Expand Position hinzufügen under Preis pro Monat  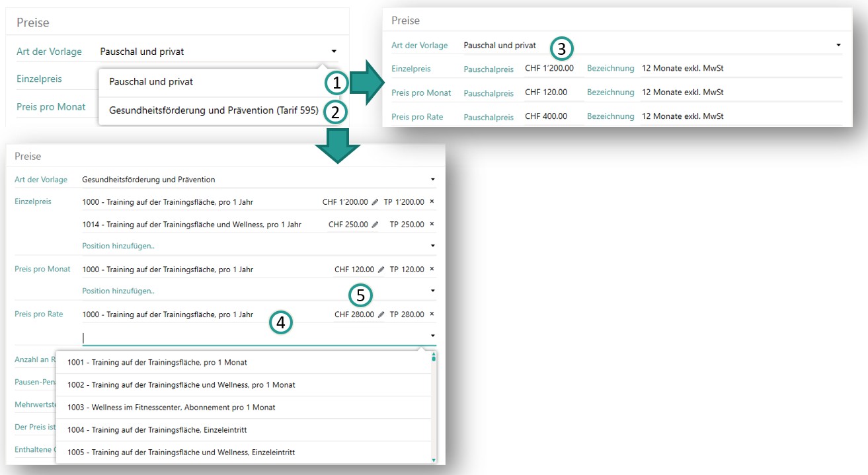432,291
